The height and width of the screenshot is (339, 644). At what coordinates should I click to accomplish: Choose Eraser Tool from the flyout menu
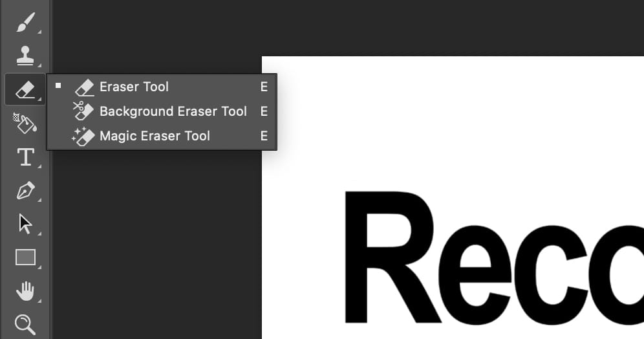coord(162,87)
